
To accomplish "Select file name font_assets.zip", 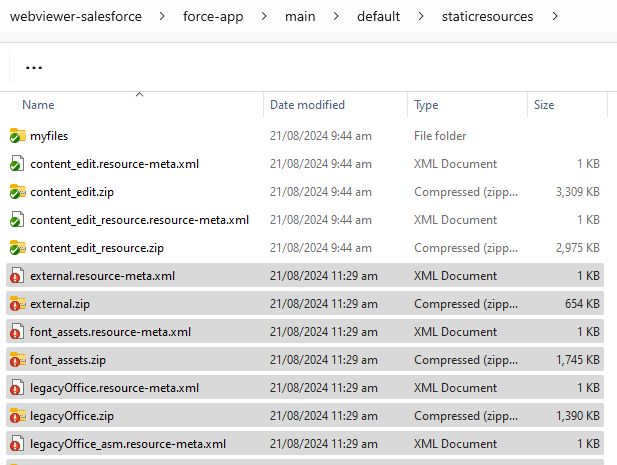I will tap(68, 360).
